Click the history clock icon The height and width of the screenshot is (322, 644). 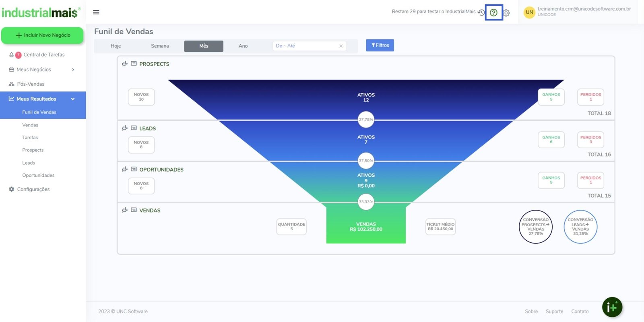pyautogui.click(x=481, y=12)
